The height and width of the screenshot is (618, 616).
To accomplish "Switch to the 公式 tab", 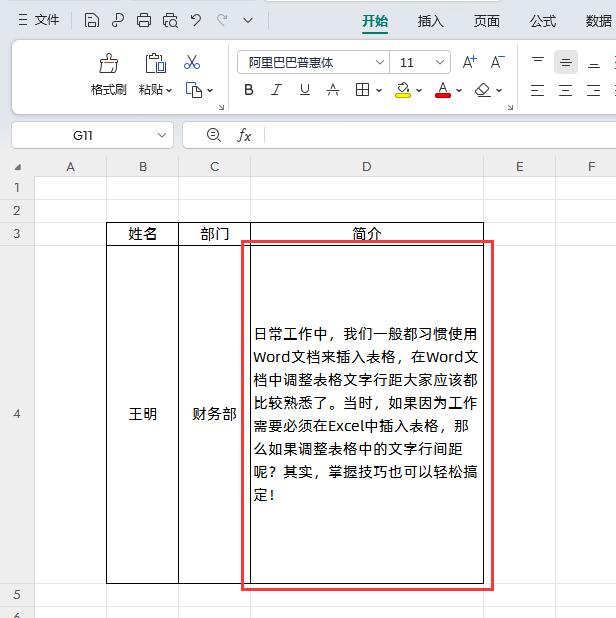I will [x=543, y=20].
